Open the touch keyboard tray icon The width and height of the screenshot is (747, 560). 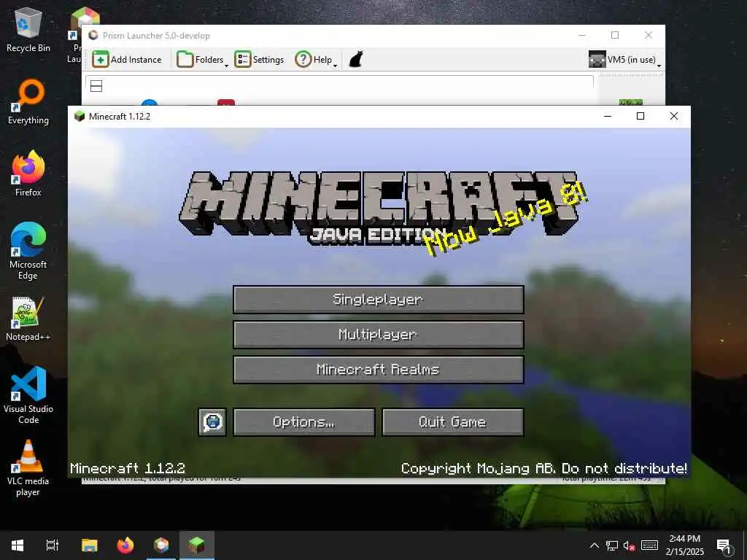[649, 545]
